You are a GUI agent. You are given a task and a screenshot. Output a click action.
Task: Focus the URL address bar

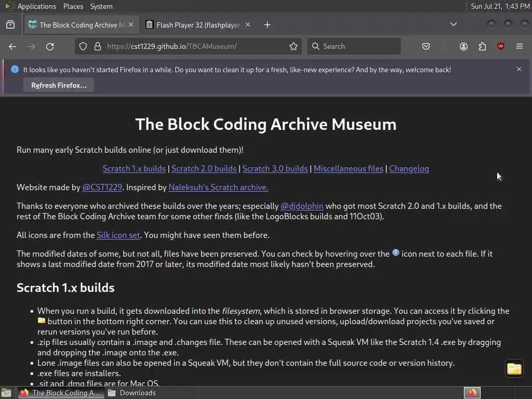tap(188, 46)
